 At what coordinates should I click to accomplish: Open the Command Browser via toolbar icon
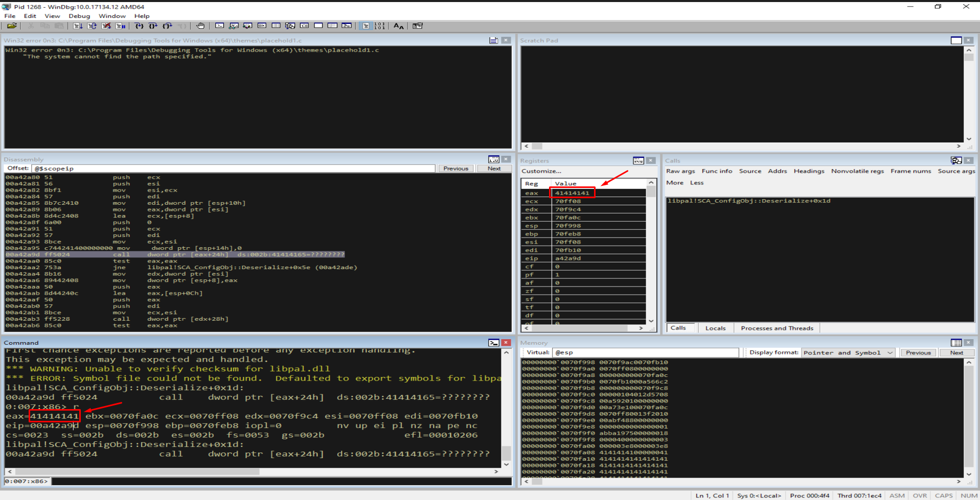347,26
